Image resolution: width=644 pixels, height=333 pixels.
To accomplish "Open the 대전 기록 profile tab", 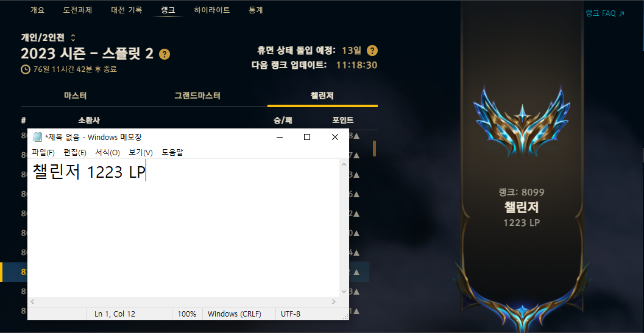I will 127,10.
